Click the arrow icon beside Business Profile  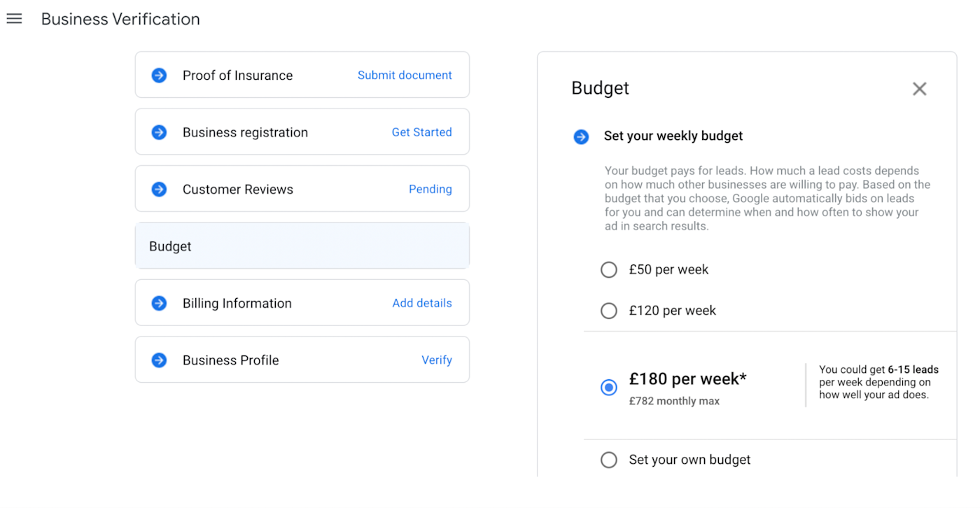click(160, 360)
